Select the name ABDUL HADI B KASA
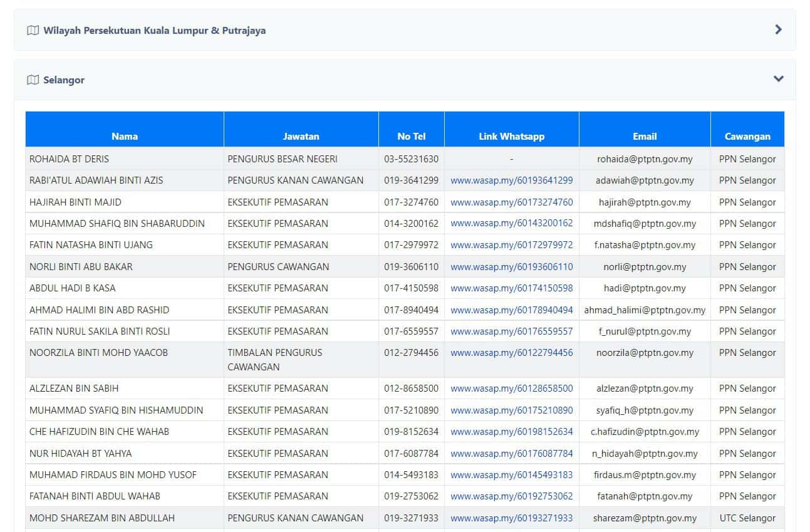Image resolution: width=810 pixels, height=532 pixels. 72,288
